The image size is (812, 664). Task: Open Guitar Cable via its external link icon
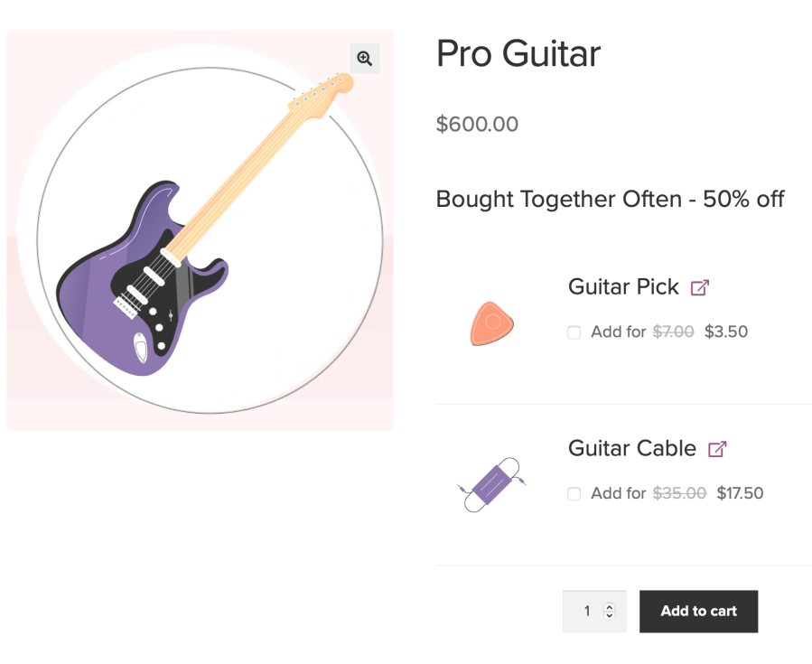coord(719,448)
